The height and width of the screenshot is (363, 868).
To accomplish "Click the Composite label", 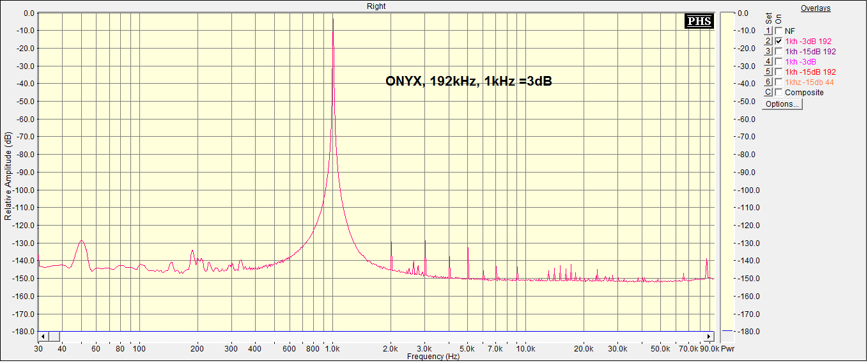I will pos(804,92).
